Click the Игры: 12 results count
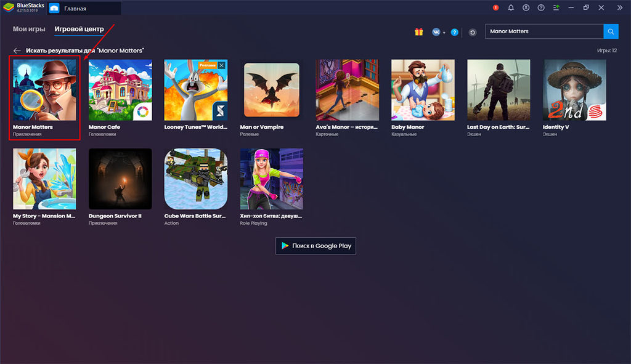Screen dimensions: 631x364 pyautogui.click(x=607, y=51)
